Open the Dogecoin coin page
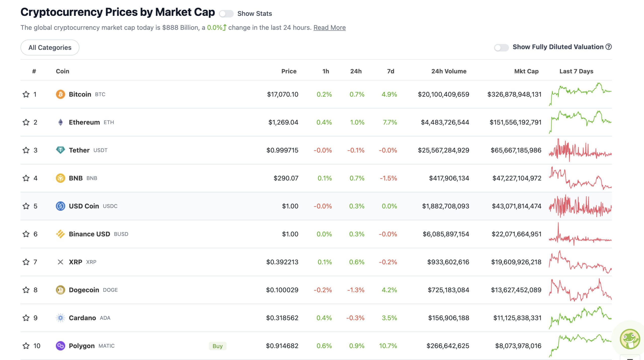The height and width of the screenshot is (360, 644). 84,290
